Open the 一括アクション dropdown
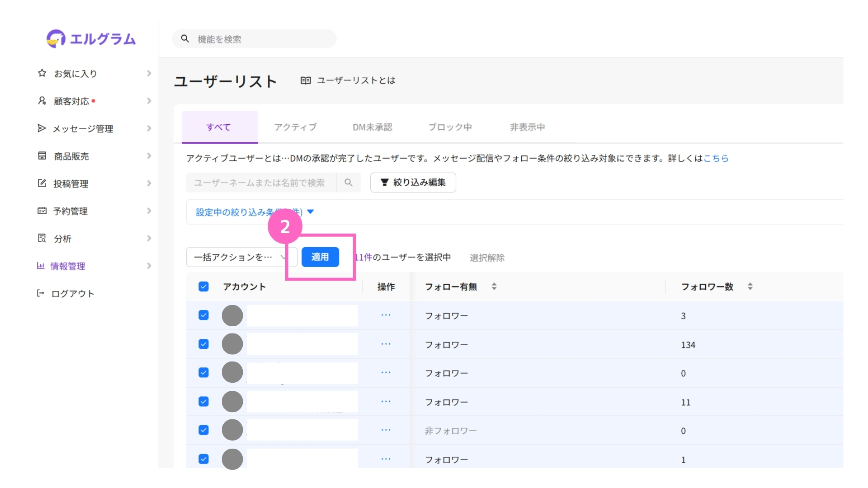 241,257
